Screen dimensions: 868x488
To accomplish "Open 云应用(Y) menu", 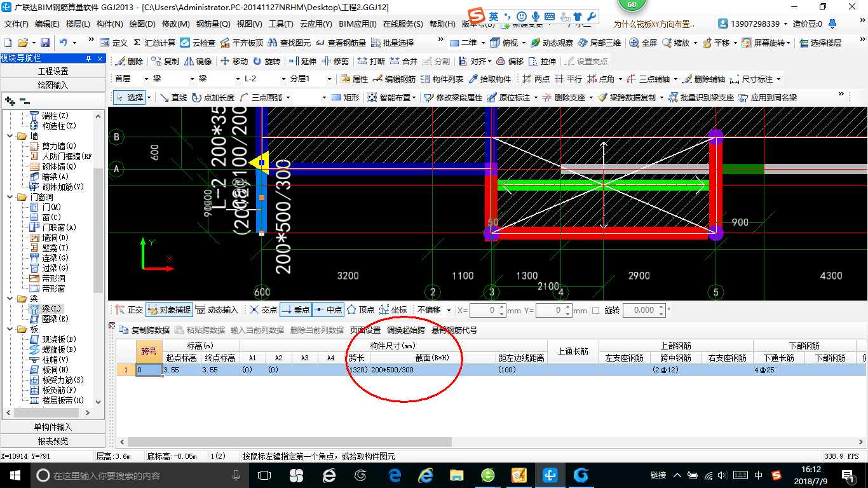I will pyautogui.click(x=316, y=24).
